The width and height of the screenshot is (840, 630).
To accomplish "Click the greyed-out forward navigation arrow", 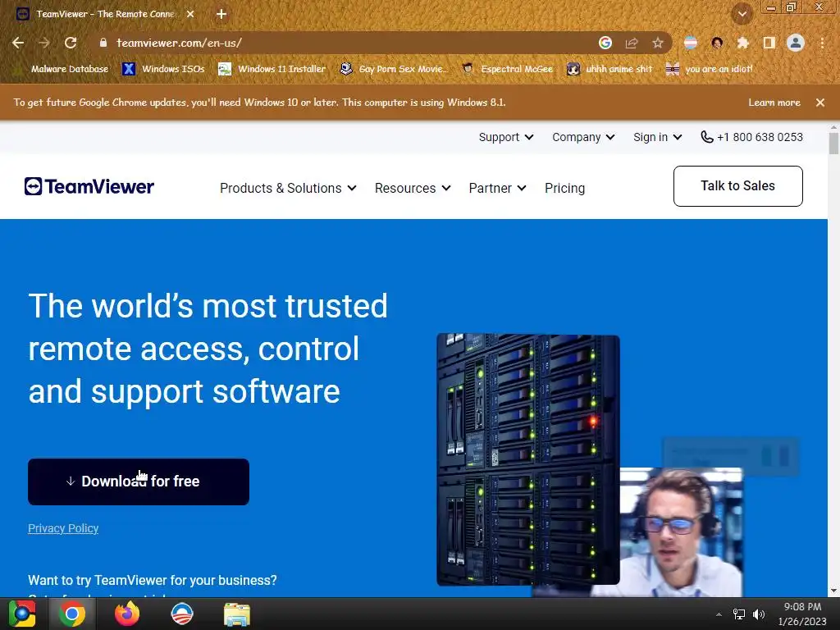I will (x=44, y=43).
